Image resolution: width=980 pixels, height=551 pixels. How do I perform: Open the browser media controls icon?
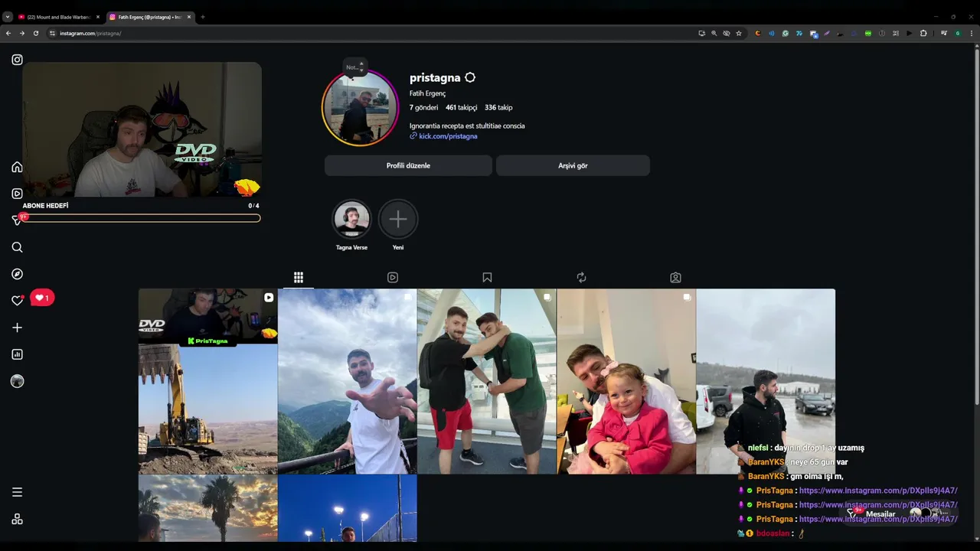click(x=944, y=33)
